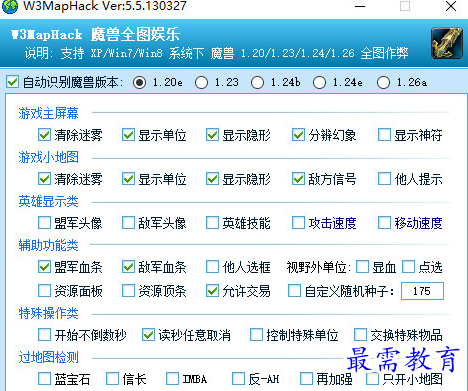
Task: Click the random seed field showing 175
Action: (x=422, y=291)
